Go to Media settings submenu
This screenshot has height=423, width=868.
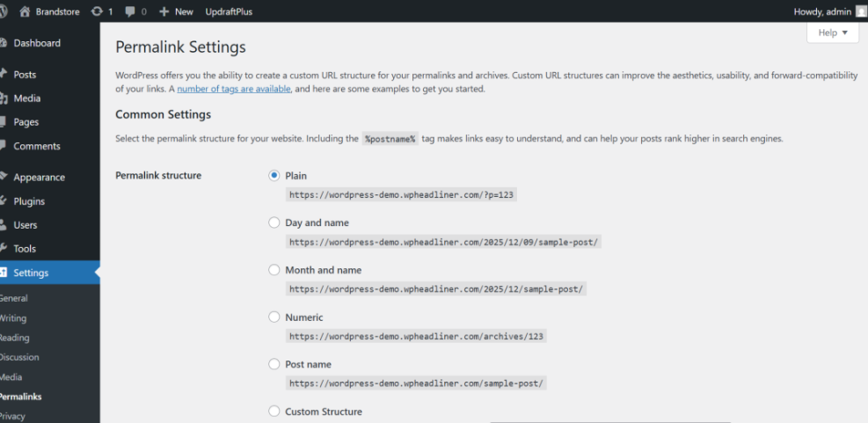click(x=11, y=377)
